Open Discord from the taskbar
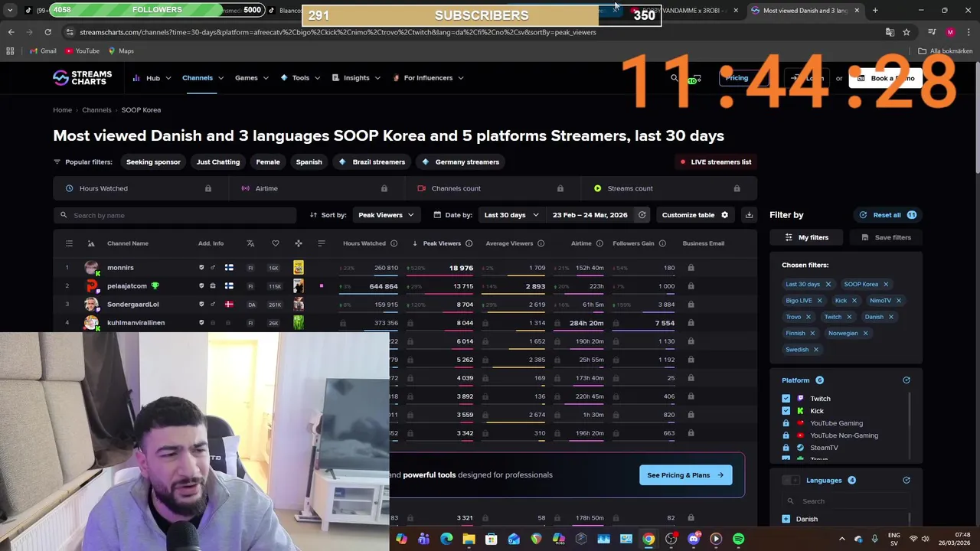 coord(694,539)
